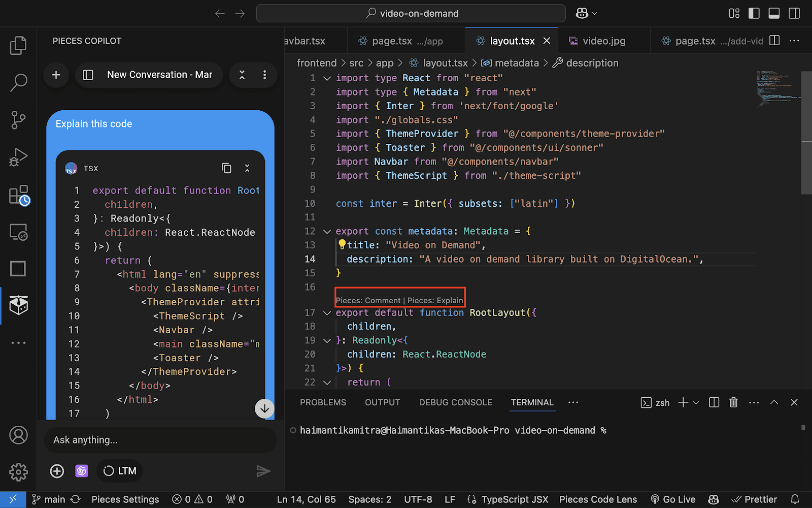This screenshot has width=812, height=508.
Task: Open the Source Control view
Action: click(18, 120)
